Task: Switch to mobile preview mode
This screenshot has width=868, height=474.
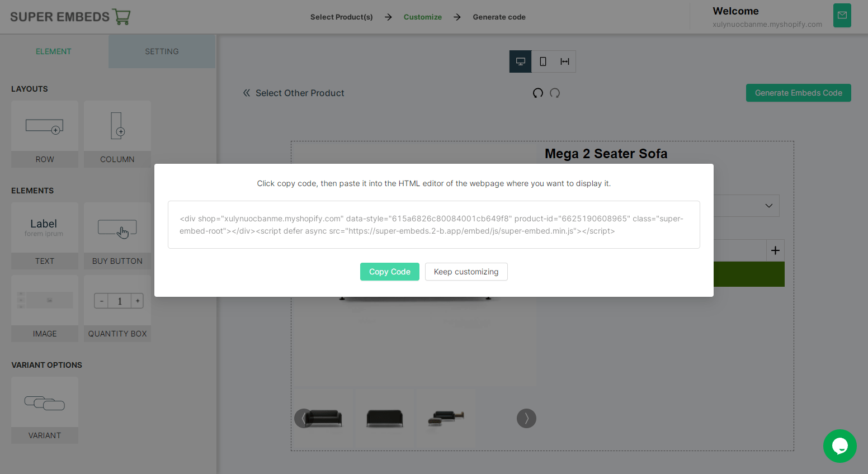Action: point(543,61)
